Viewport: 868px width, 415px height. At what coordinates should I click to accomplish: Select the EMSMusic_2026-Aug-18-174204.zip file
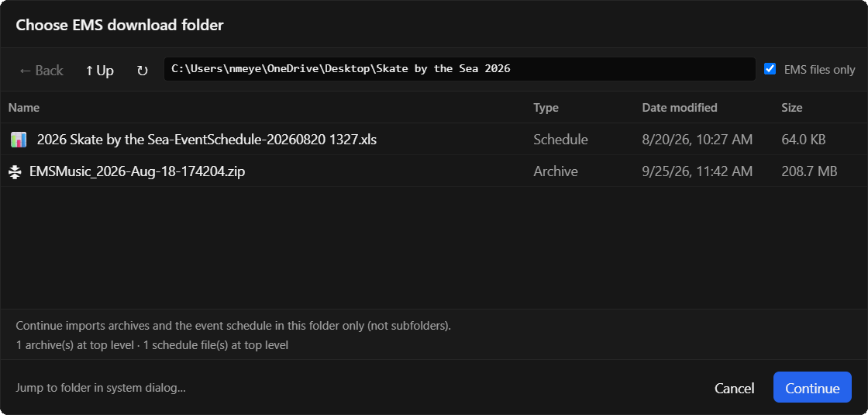[x=434, y=171]
